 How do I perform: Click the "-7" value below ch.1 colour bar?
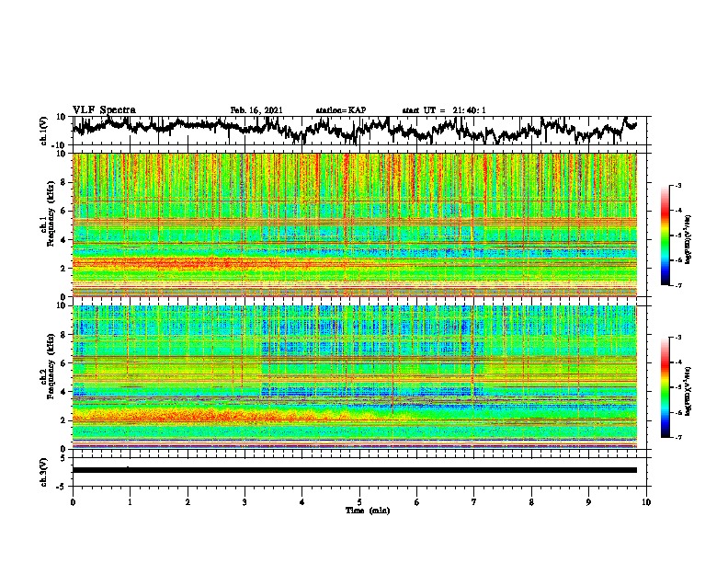point(677,285)
